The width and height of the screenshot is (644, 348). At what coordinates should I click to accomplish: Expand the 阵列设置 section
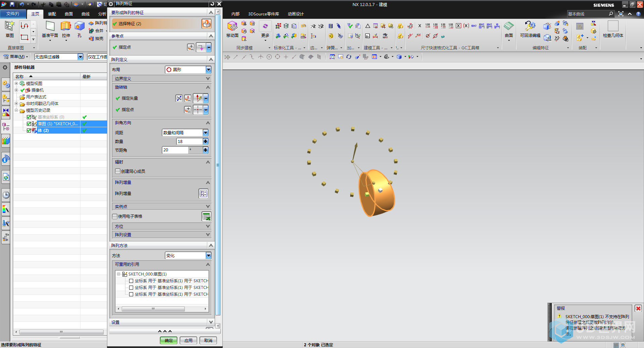pos(162,235)
